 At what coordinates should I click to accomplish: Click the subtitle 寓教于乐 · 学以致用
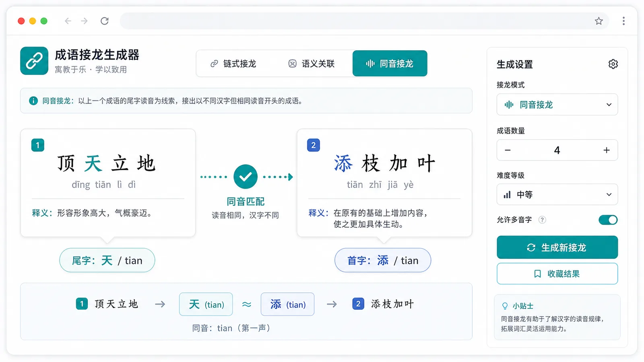coord(91,70)
